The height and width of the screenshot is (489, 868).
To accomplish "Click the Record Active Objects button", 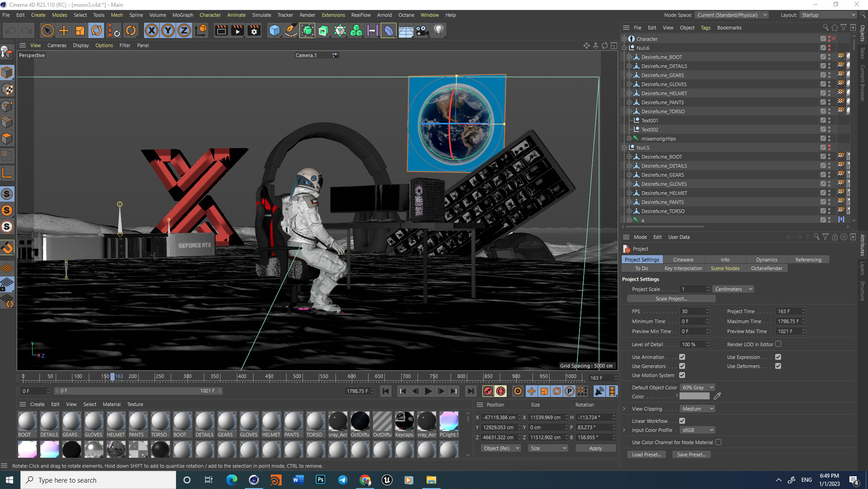I will pyautogui.click(x=488, y=391).
